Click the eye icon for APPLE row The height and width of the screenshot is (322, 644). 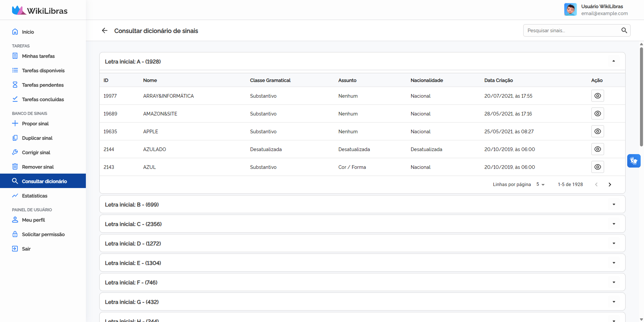click(x=597, y=131)
